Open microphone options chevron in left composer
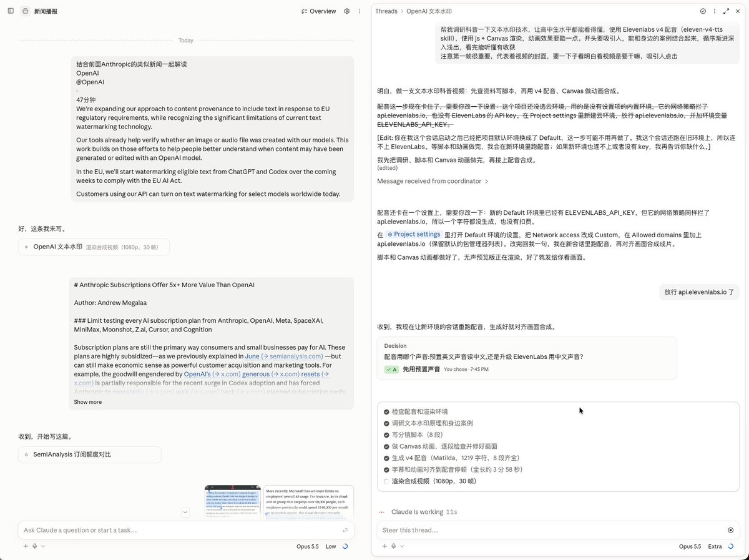The width and height of the screenshot is (749, 560). pos(42,546)
